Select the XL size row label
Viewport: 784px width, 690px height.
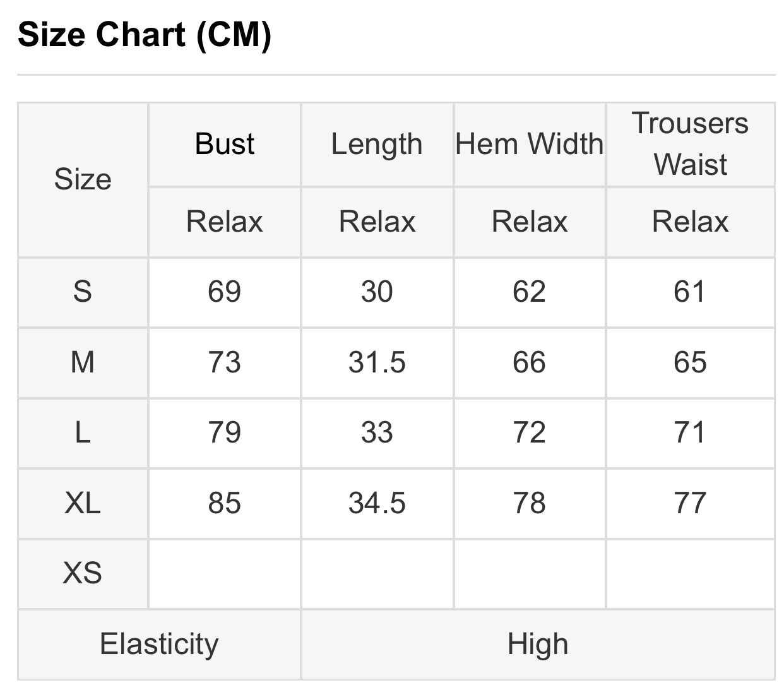point(83,503)
